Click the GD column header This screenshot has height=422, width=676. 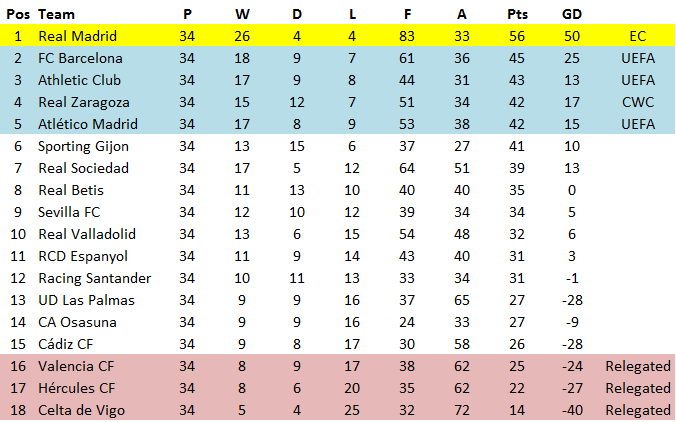coord(572,14)
